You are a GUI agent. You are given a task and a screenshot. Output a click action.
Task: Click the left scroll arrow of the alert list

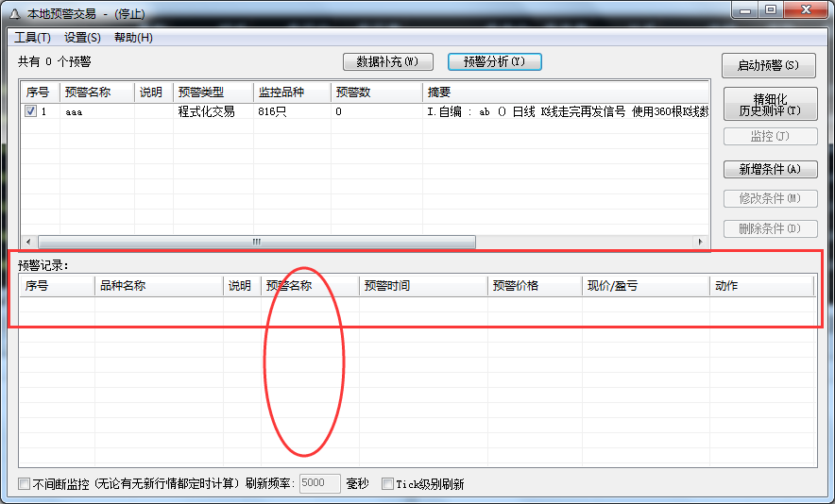coord(28,242)
